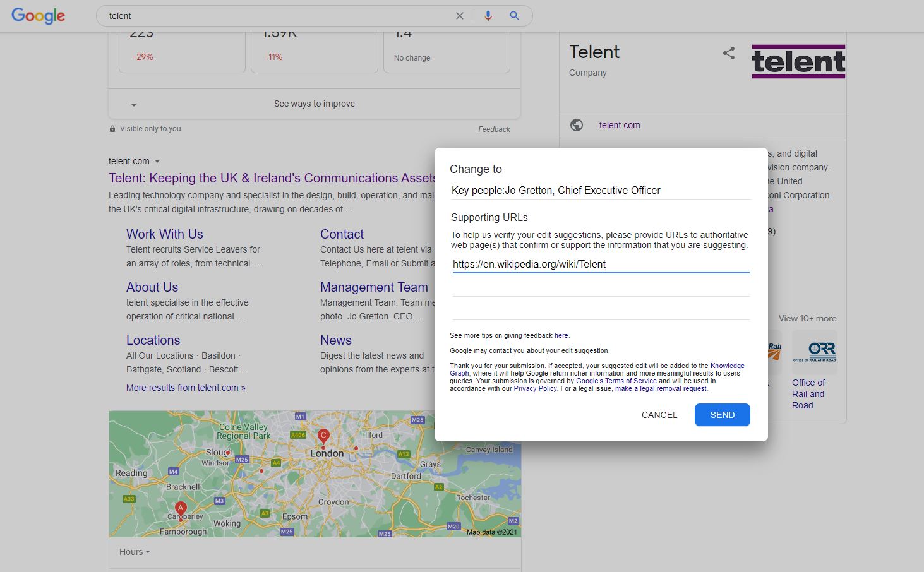Click map marker A near Camberley
Viewport: 924px width, 572px height.
[x=181, y=508]
